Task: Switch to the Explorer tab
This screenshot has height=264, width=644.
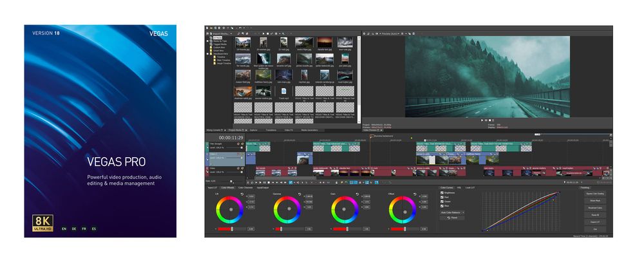Action: tap(254, 130)
